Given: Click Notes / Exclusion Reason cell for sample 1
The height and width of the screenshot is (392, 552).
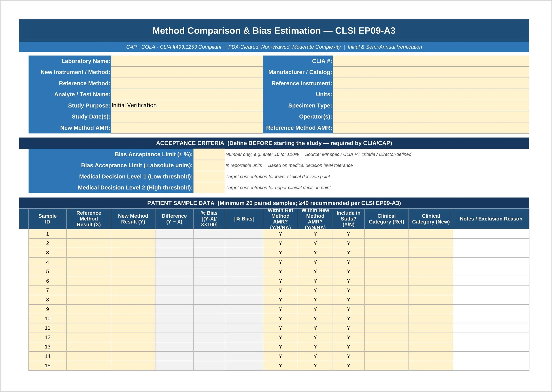Looking at the screenshot, I should 491,234.
